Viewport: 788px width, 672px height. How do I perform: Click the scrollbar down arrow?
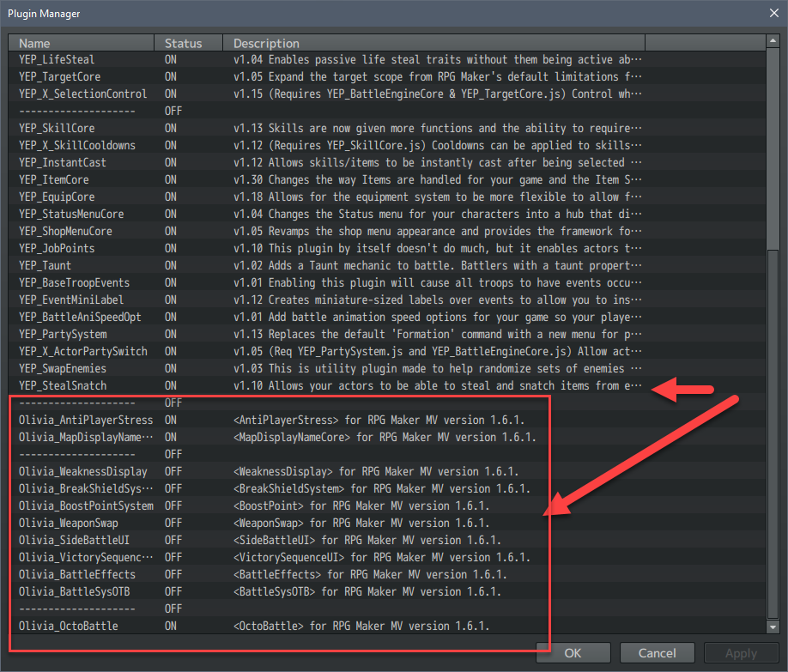click(773, 627)
